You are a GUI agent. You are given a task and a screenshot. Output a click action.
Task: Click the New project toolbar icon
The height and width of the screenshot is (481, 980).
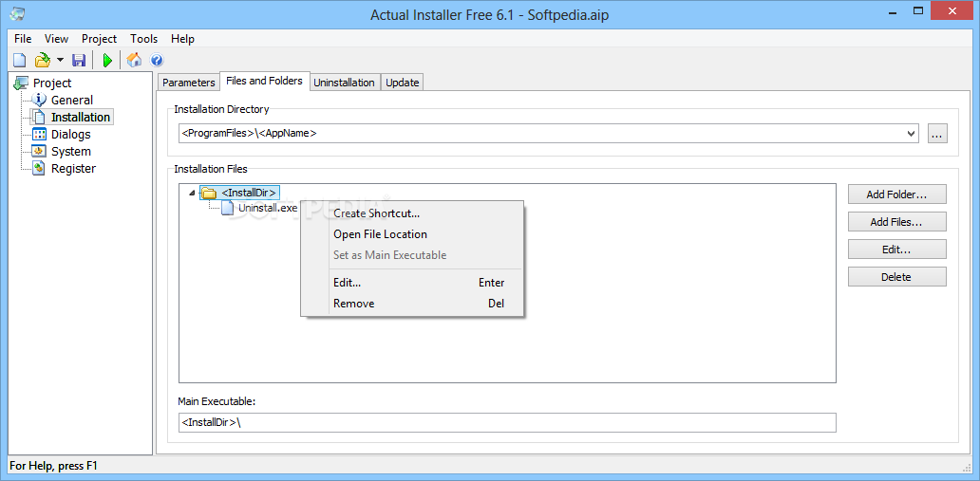point(20,60)
